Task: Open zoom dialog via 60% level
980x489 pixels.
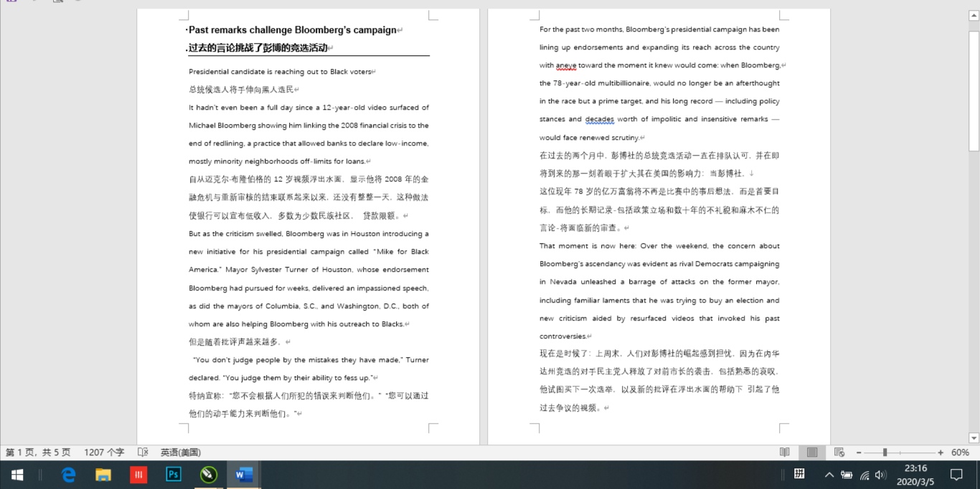Action: [961, 452]
